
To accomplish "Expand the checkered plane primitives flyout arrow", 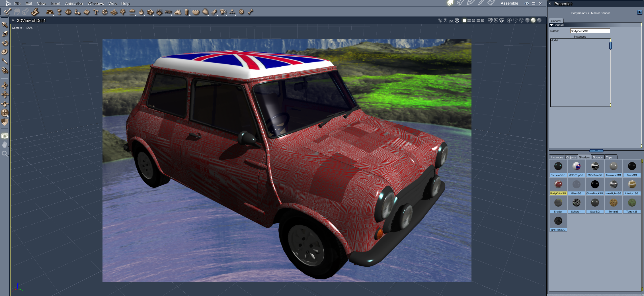I will point(53,15).
